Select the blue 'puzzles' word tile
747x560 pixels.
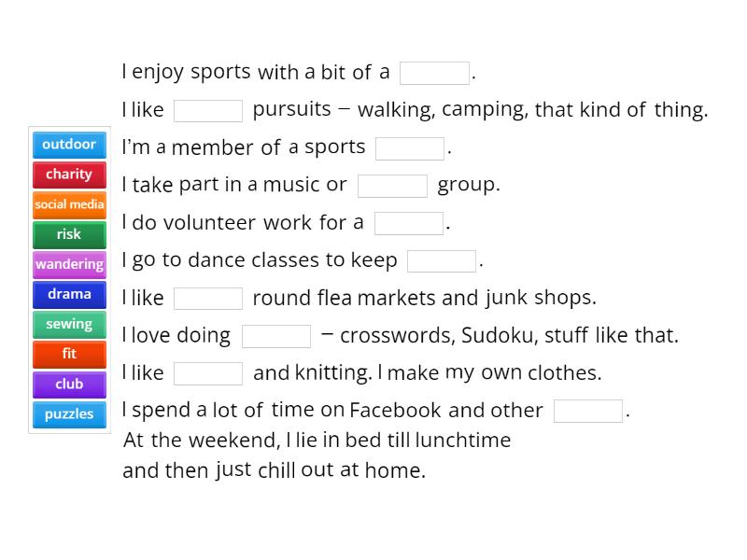click(x=69, y=414)
